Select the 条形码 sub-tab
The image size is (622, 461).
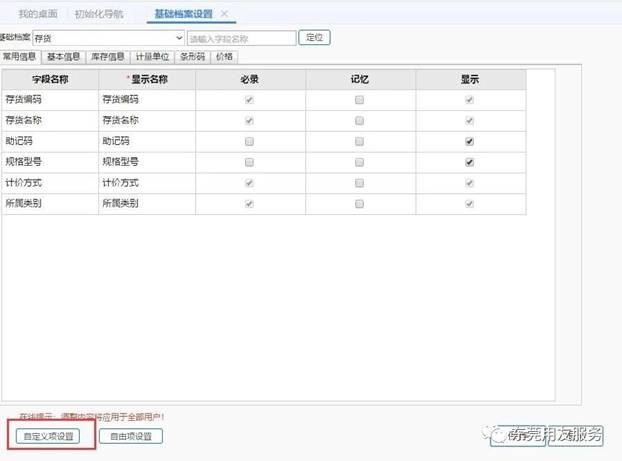pyautogui.click(x=192, y=57)
